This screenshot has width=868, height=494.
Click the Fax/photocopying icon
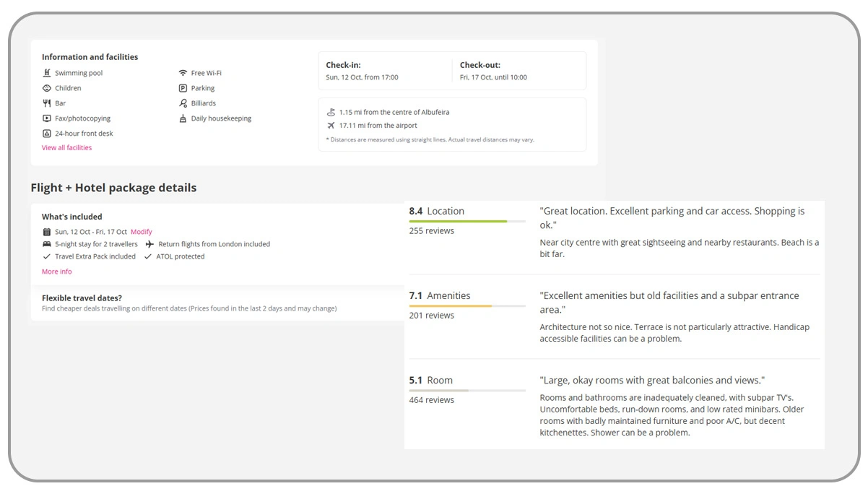47,118
